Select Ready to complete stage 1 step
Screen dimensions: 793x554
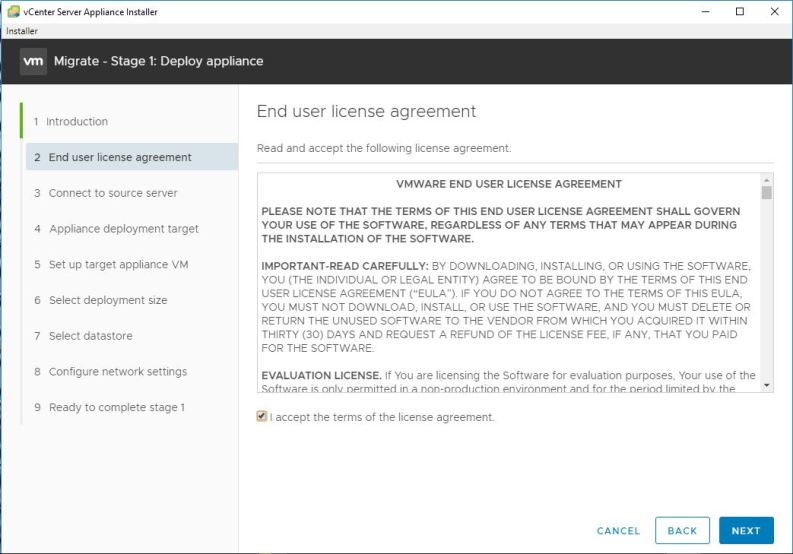(x=116, y=408)
